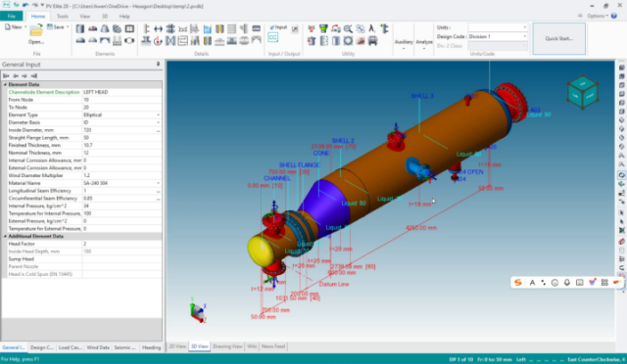627x364 pixels.
Task: Click the highlighted orbit icon in right toolbar
Action: [x=622, y=175]
